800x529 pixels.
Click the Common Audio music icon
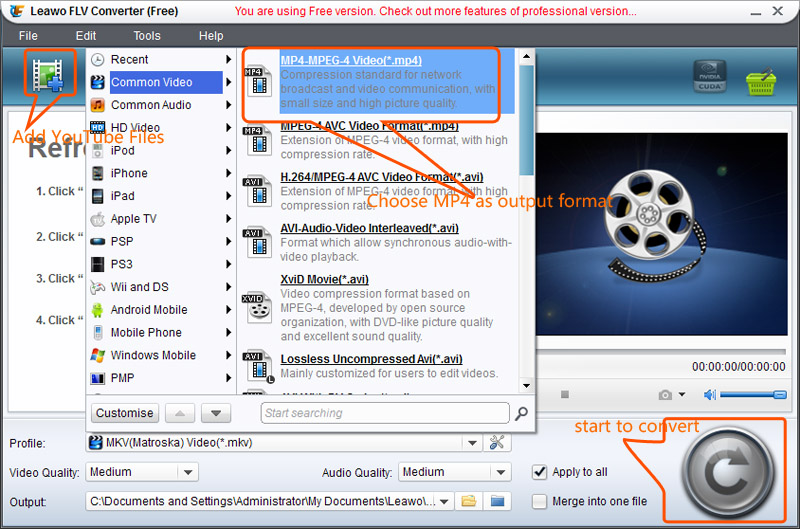[x=97, y=105]
